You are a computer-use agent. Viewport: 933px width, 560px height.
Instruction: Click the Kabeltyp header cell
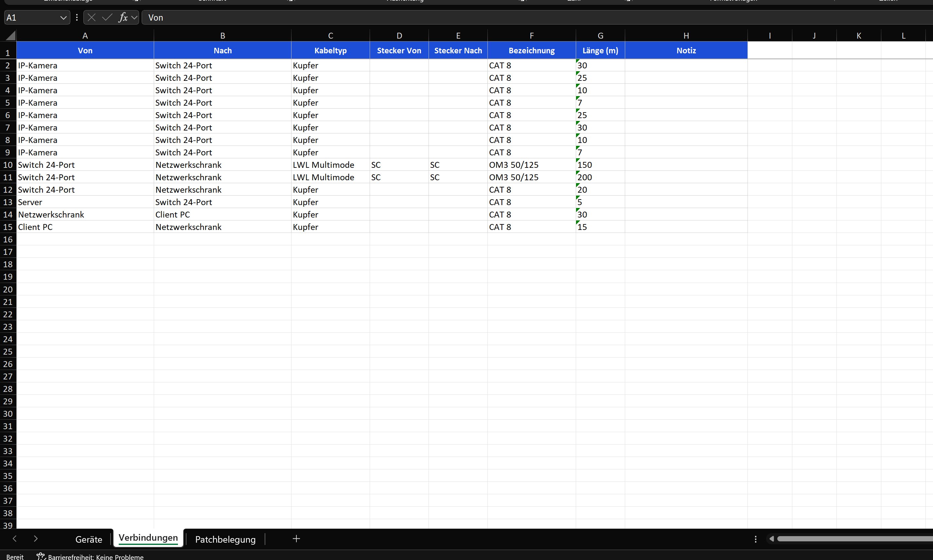[x=330, y=50]
